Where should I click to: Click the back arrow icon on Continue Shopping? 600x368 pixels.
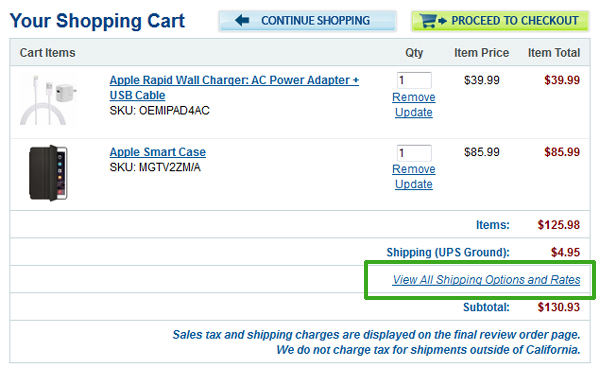(242, 20)
